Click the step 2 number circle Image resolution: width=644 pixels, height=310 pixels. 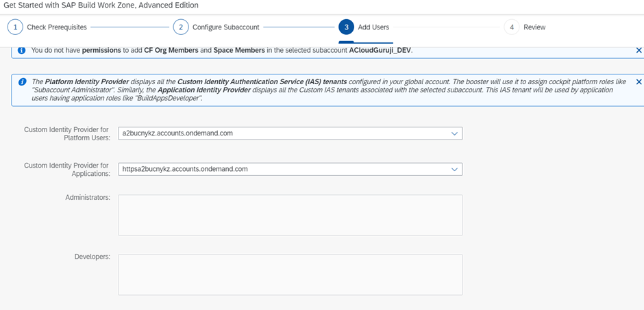point(180,27)
